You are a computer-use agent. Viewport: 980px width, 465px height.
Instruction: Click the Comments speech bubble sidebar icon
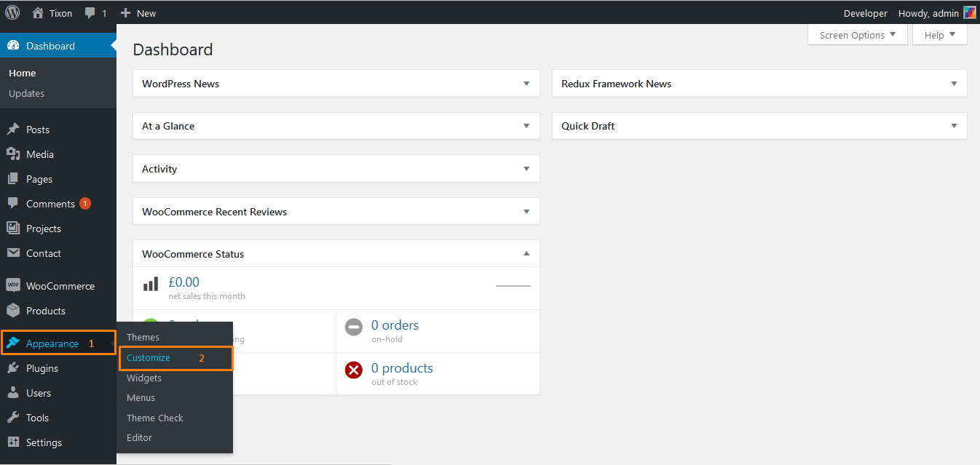click(13, 203)
